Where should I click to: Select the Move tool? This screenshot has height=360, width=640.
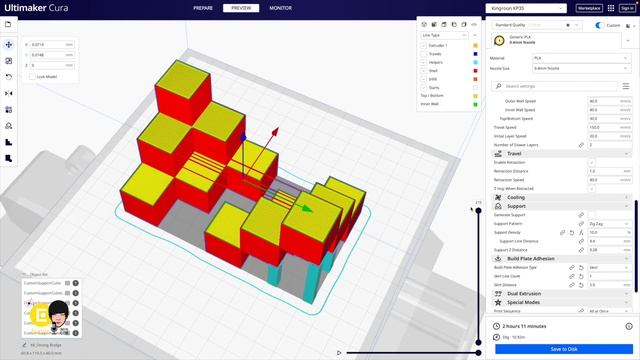(x=9, y=44)
